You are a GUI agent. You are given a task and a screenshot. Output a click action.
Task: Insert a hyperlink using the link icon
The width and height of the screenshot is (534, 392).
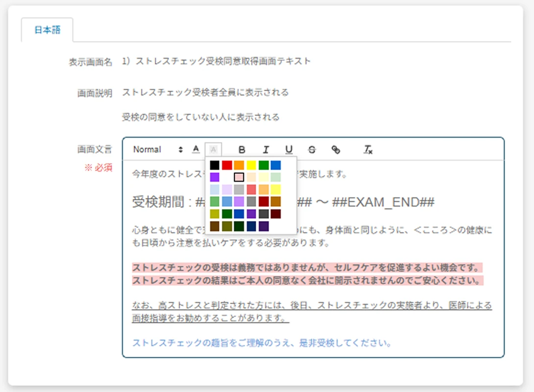pyautogui.click(x=336, y=149)
